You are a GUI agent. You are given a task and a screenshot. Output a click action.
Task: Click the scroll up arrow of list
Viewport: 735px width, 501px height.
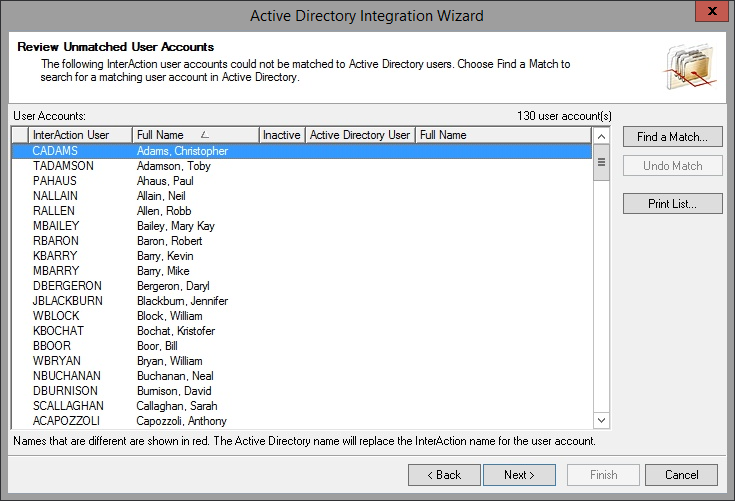601,136
